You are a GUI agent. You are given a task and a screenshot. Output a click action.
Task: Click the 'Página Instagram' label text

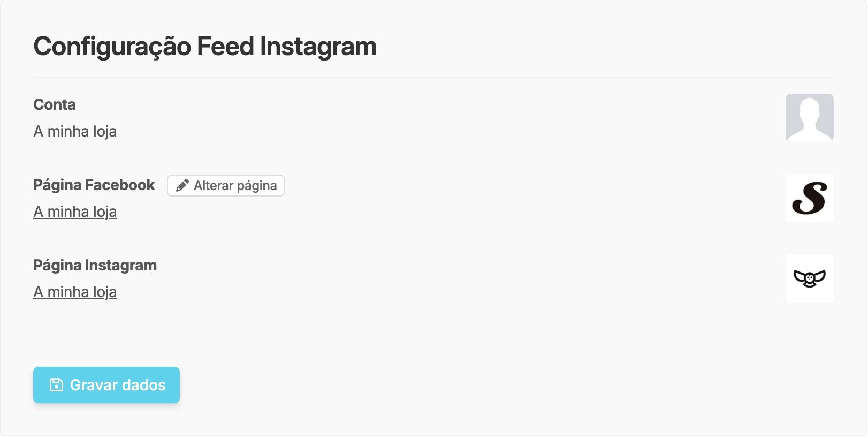pos(95,265)
